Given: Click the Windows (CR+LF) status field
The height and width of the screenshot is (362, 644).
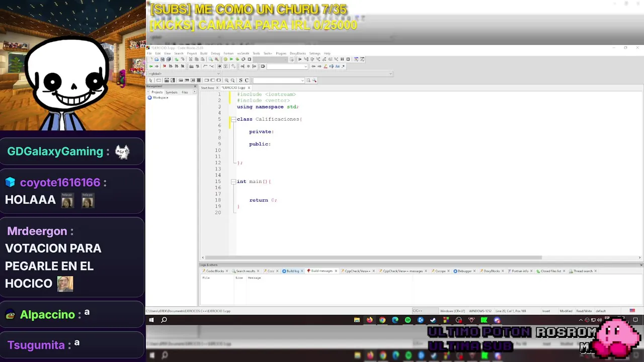Looking at the screenshot, I should pyautogui.click(x=452, y=311).
